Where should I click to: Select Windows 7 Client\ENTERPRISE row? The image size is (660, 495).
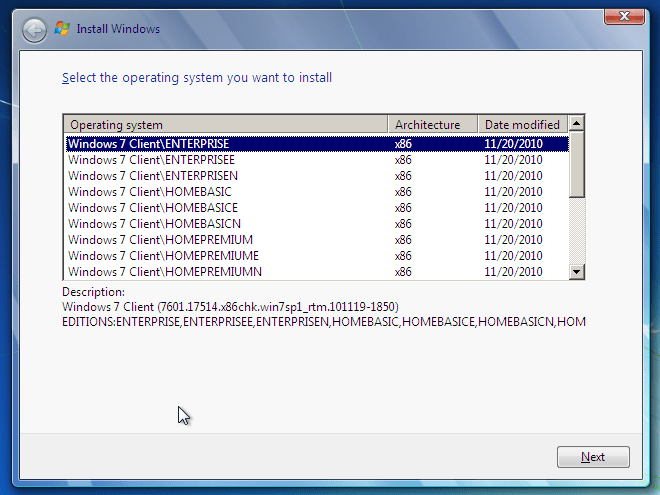[x=317, y=144]
